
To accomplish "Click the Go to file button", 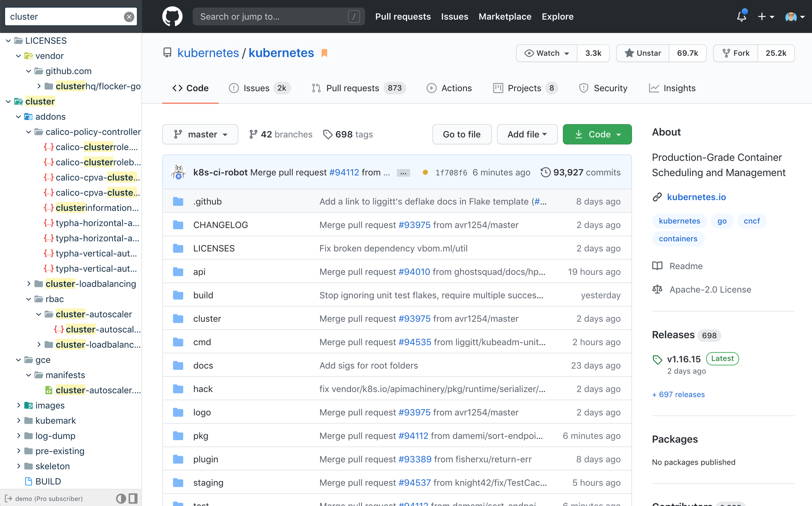I will point(461,134).
